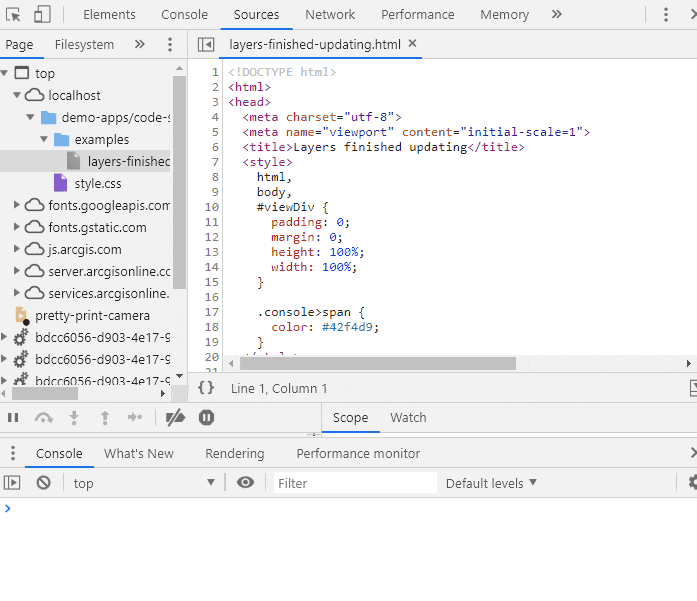Click the step into function icon
This screenshot has height=601, width=697.
(74, 417)
